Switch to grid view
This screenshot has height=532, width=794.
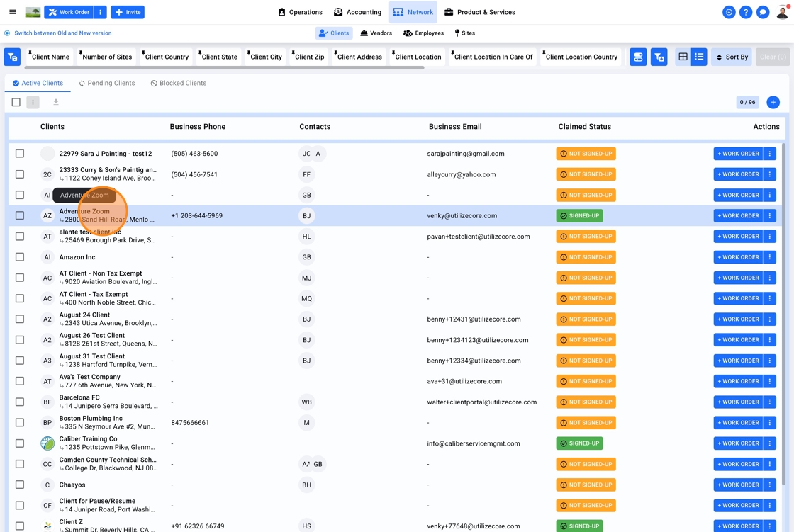click(x=683, y=57)
